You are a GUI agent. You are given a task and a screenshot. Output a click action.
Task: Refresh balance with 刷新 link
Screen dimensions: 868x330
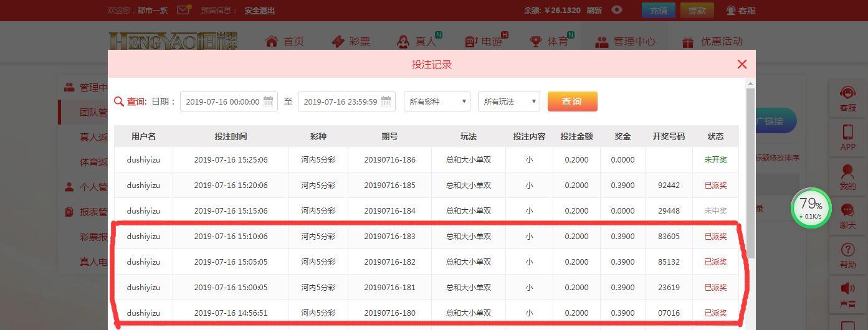tap(594, 10)
